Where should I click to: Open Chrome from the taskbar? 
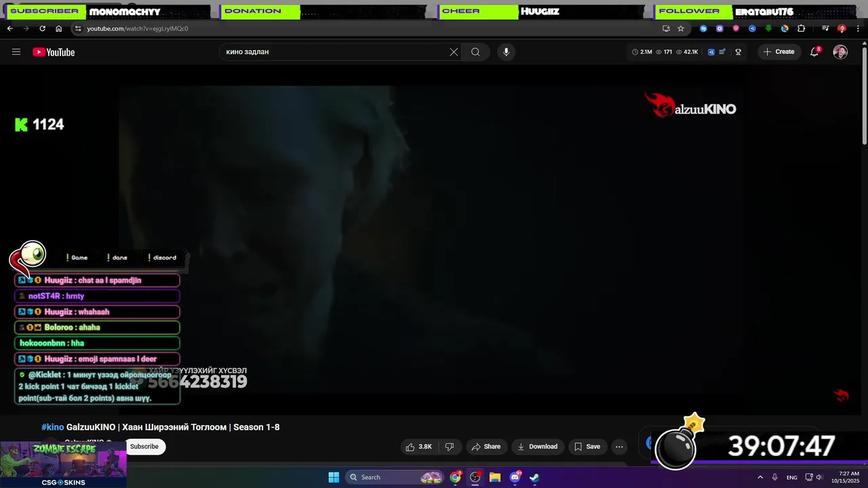(456, 477)
